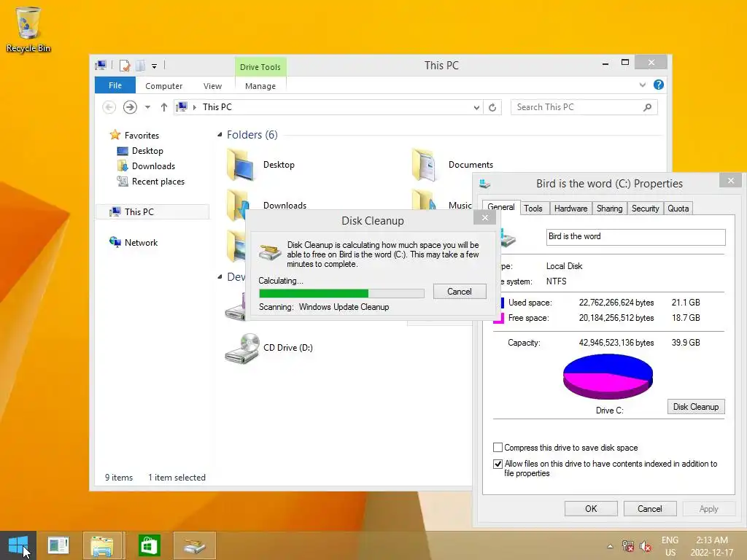Switch to the Computer ribbon tab
The image size is (747, 560).
click(x=164, y=86)
